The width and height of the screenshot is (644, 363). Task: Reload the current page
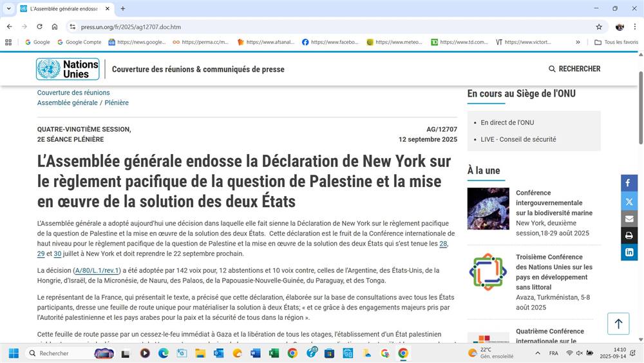pyautogui.click(x=39, y=26)
